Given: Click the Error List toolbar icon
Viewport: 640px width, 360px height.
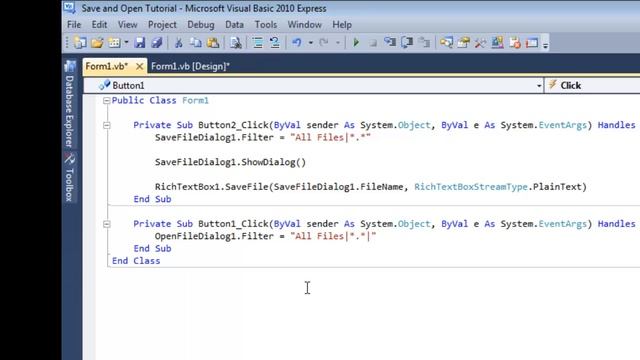Looking at the screenshot, I should click(x=515, y=42).
